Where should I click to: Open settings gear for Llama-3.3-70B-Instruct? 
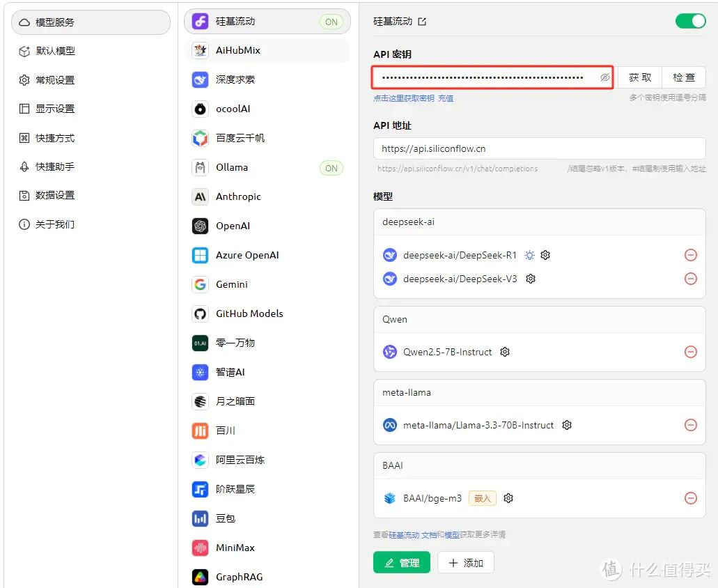(x=567, y=425)
